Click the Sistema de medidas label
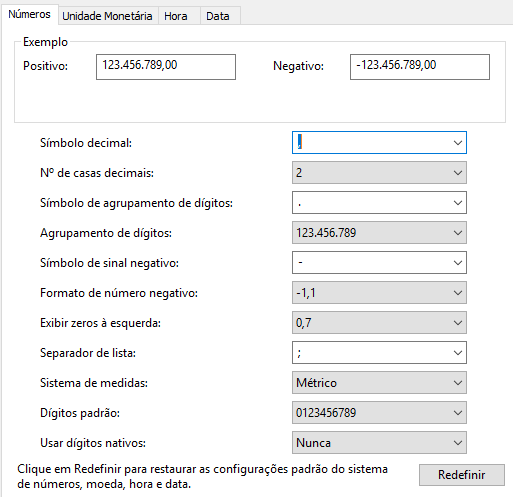The width and height of the screenshot is (513, 497). pos(94,383)
